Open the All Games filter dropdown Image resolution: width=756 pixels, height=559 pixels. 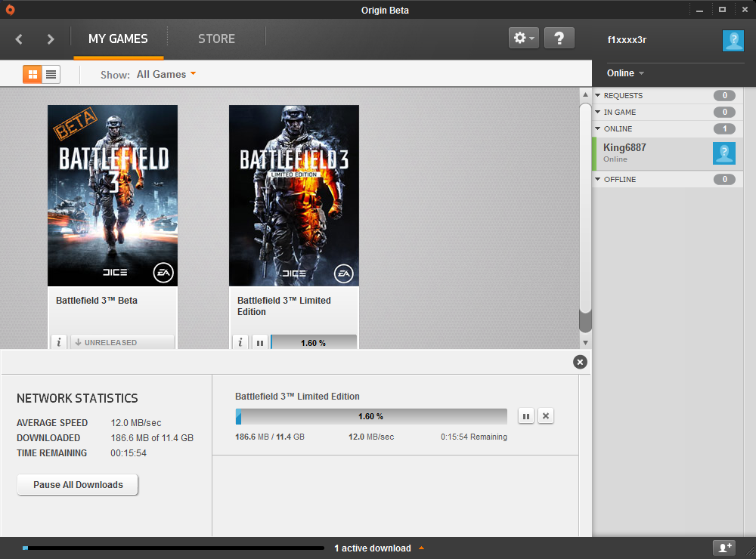click(166, 74)
